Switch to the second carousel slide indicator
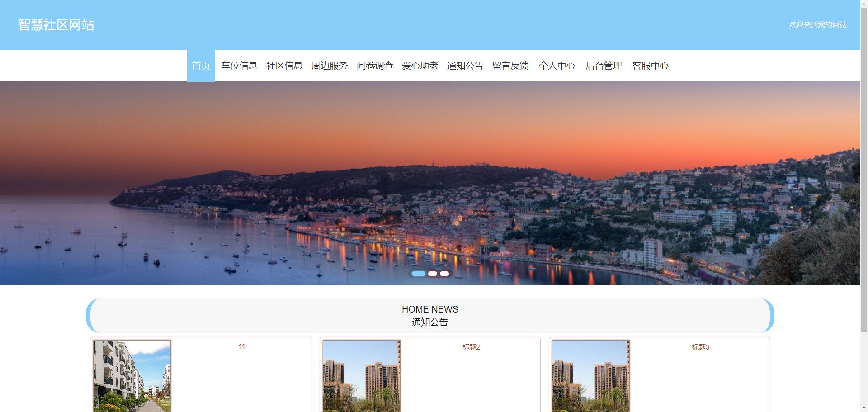Viewport: 868px width, 412px height. coord(433,274)
